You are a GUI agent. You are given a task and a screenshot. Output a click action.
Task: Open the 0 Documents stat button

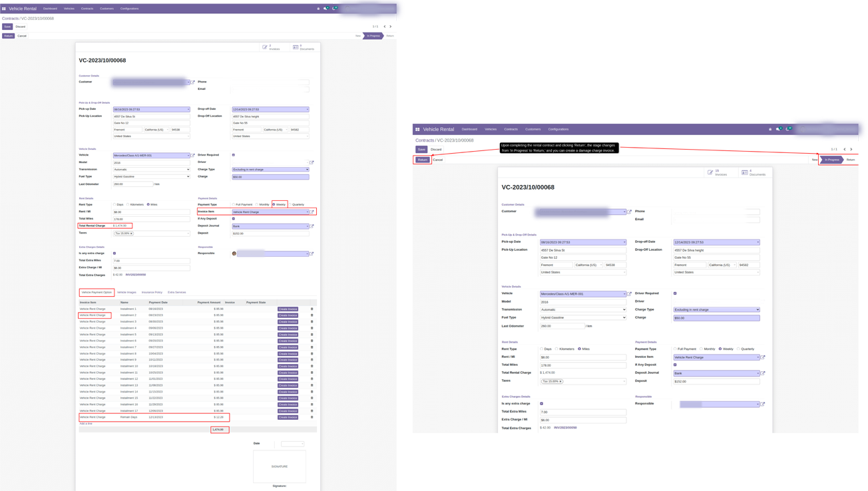tap(304, 47)
